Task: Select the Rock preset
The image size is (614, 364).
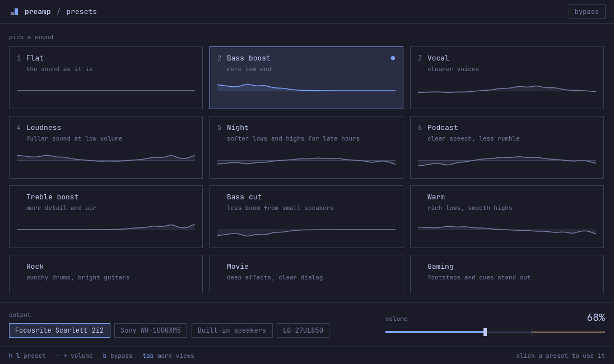Action: pos(106,274)
